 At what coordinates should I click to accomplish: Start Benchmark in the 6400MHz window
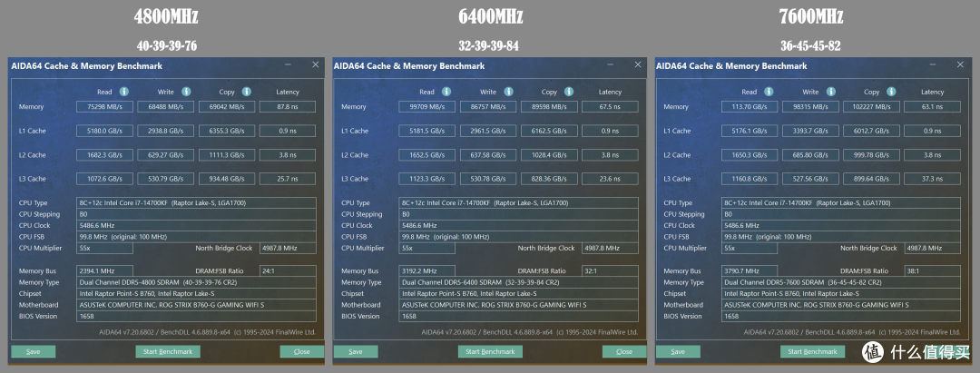click(491, 352)
